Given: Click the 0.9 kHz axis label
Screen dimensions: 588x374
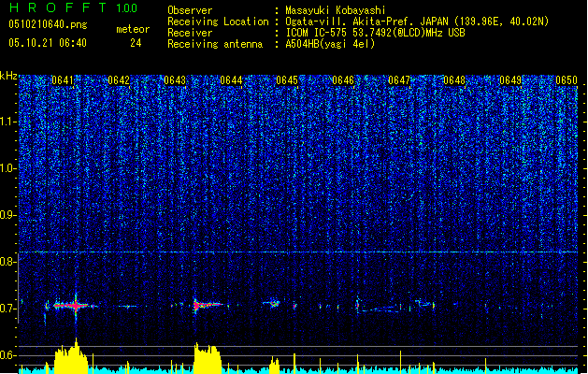Looking at the screenshot, I should click(8, 215).
